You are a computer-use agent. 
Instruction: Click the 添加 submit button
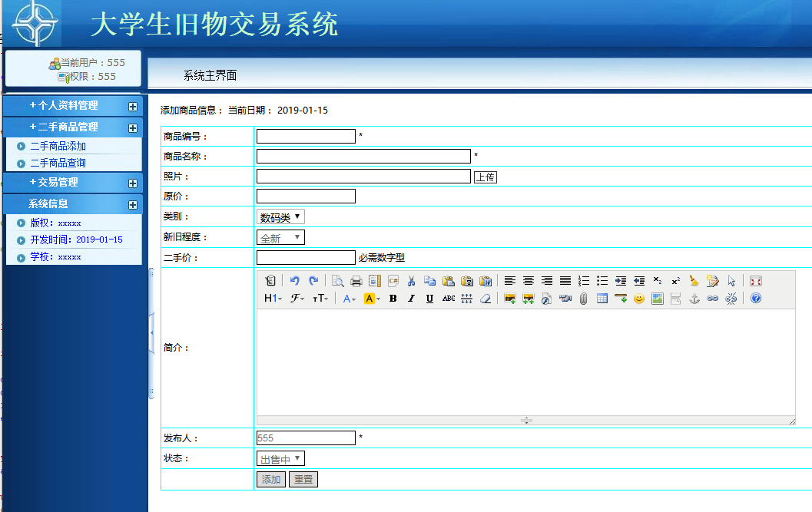tap(270, 480)
